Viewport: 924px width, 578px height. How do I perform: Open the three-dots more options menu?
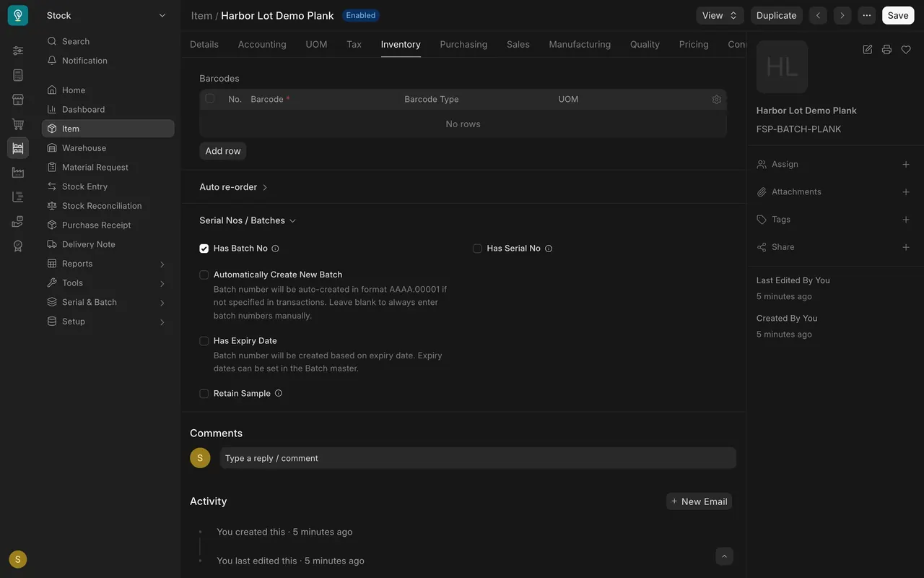866,15
